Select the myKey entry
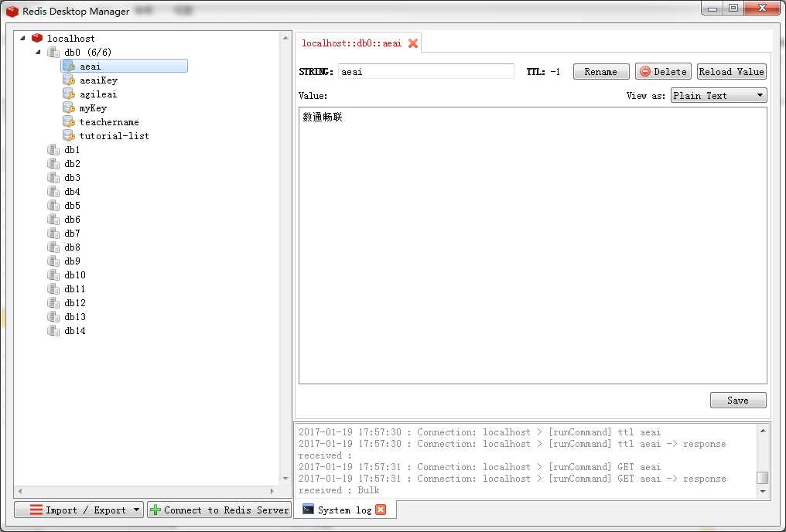 [93, 108]
